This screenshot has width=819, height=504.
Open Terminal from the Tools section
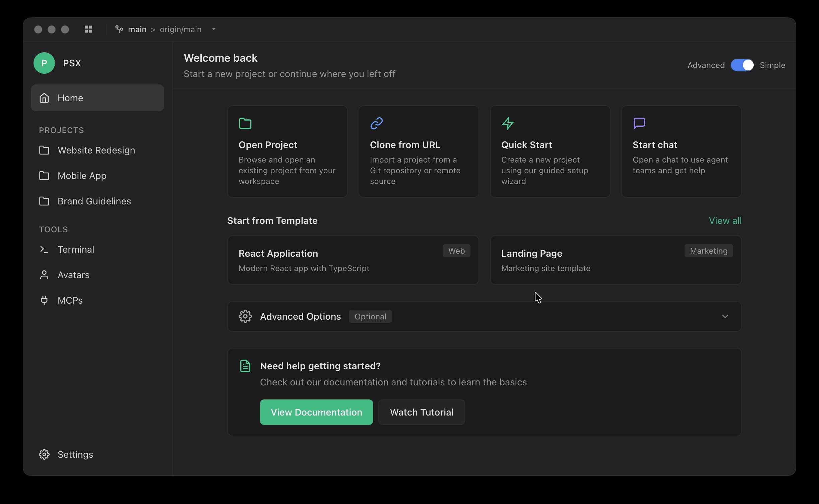pos(76,249)
